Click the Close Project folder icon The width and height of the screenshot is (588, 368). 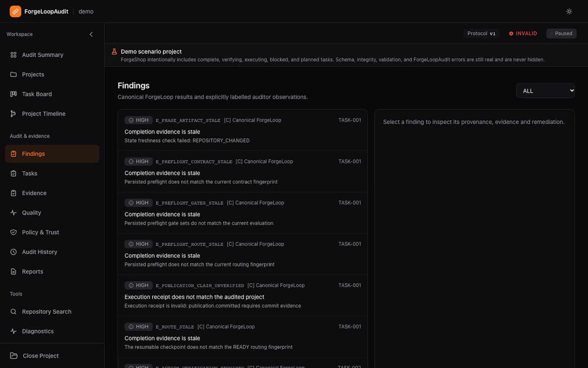[x=14, y=355]
